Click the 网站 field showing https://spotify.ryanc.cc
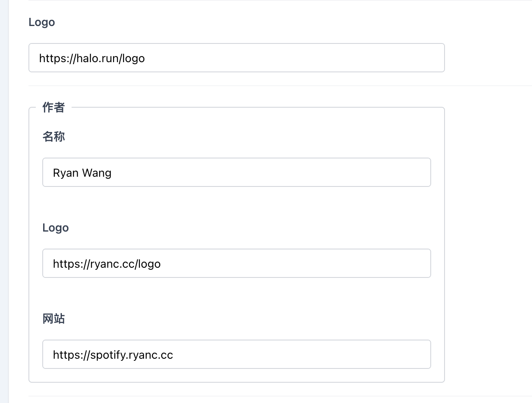 236,354
